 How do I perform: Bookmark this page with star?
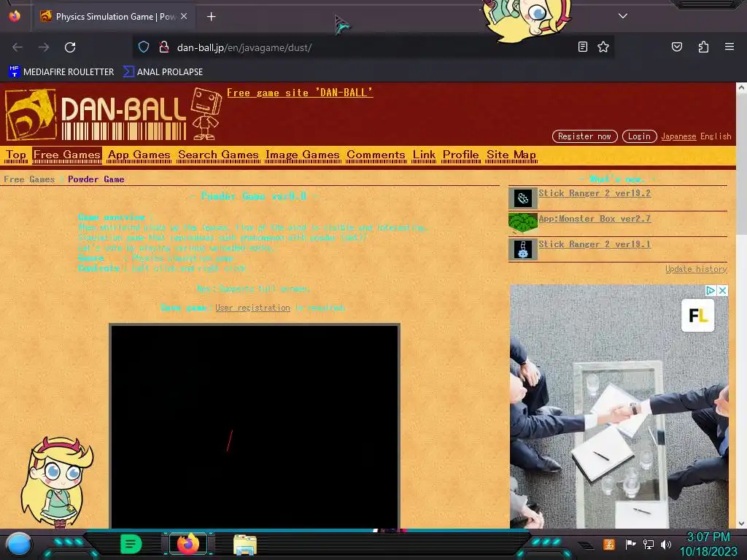tap(603, 47)
